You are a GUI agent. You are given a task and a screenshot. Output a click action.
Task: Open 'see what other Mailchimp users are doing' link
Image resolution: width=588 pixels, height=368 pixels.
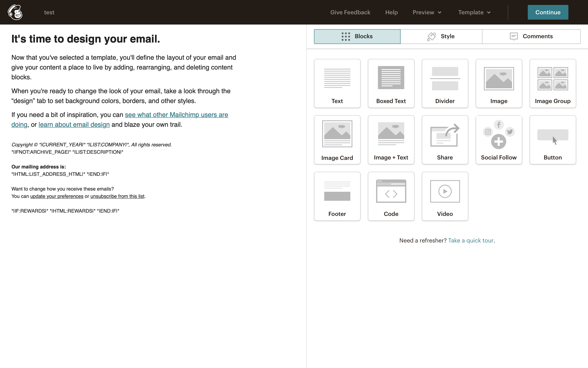point(176,115)
